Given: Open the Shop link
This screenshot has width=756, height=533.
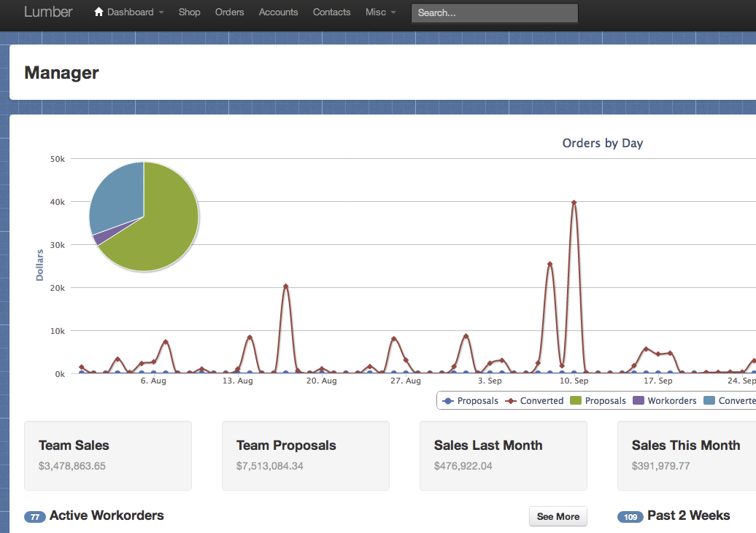Looking at the screenshot, I should point(189,12).
